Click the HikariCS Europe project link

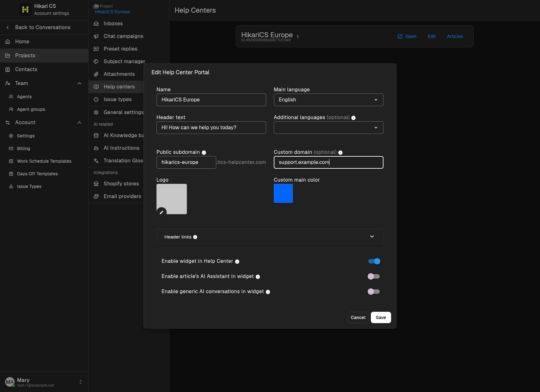[112, 12]
